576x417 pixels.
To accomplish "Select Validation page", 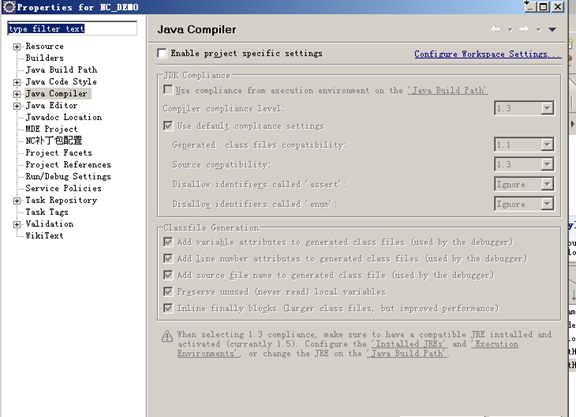I will [x=49, y=224].
